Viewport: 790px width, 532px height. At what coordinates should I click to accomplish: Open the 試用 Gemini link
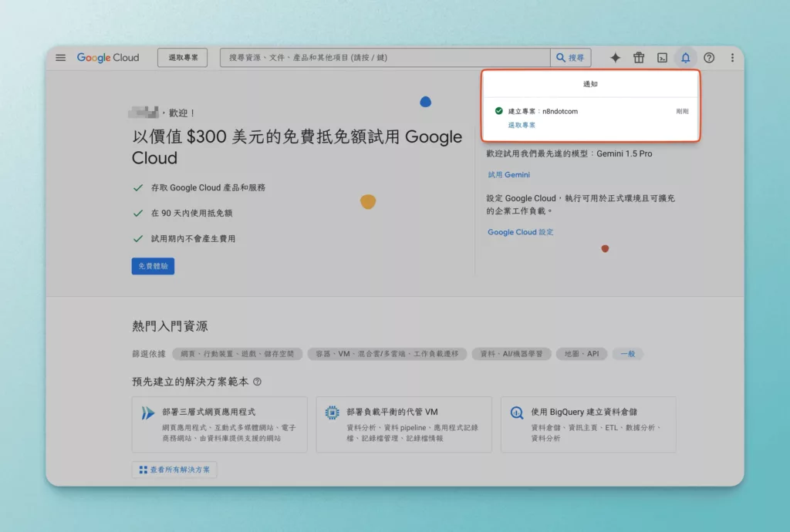[509, 175]
